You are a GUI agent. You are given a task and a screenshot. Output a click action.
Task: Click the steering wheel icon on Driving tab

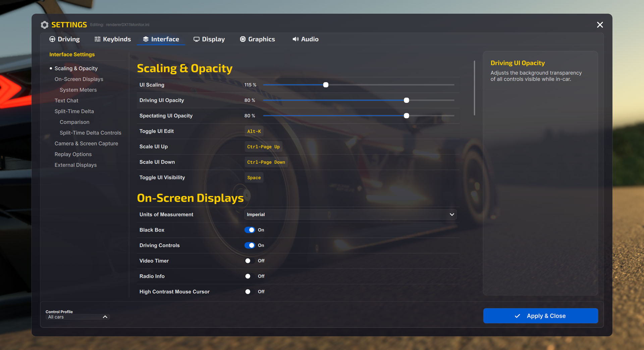pos(52,39)
